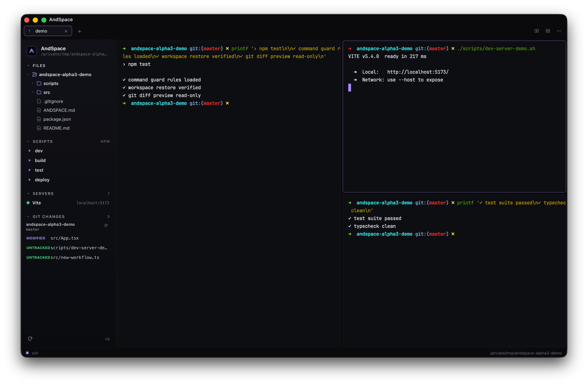588x385 pixels.
Task: Click the servers count 1
Action: pyautogui.click(x=109, y=194)
